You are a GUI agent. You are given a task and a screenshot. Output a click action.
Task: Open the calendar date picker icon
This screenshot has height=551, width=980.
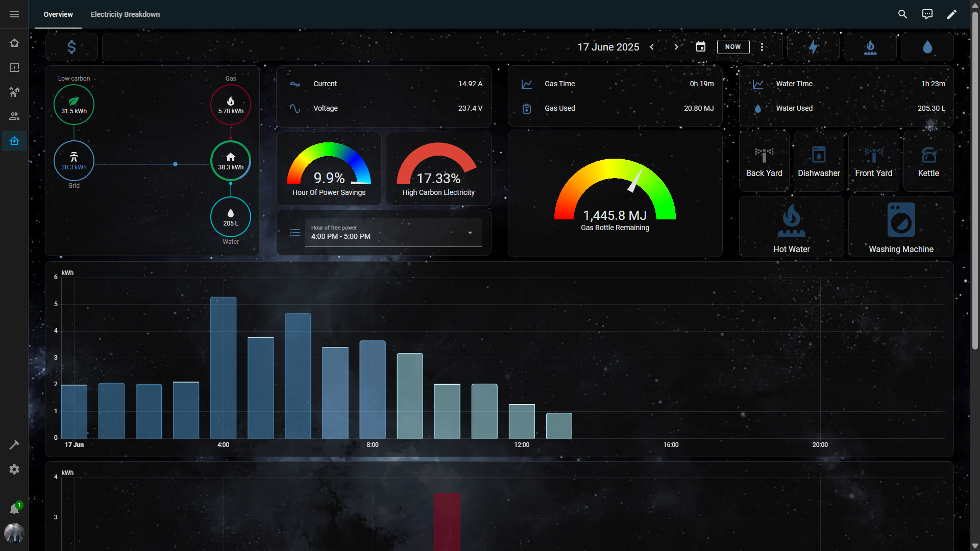point(701,47)
